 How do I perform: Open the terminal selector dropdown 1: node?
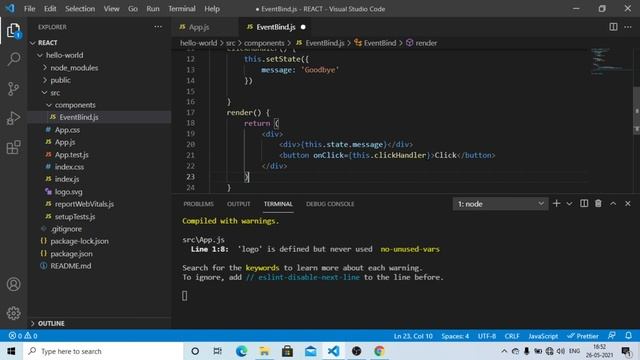pyautogui.click(x=500, y=204)
